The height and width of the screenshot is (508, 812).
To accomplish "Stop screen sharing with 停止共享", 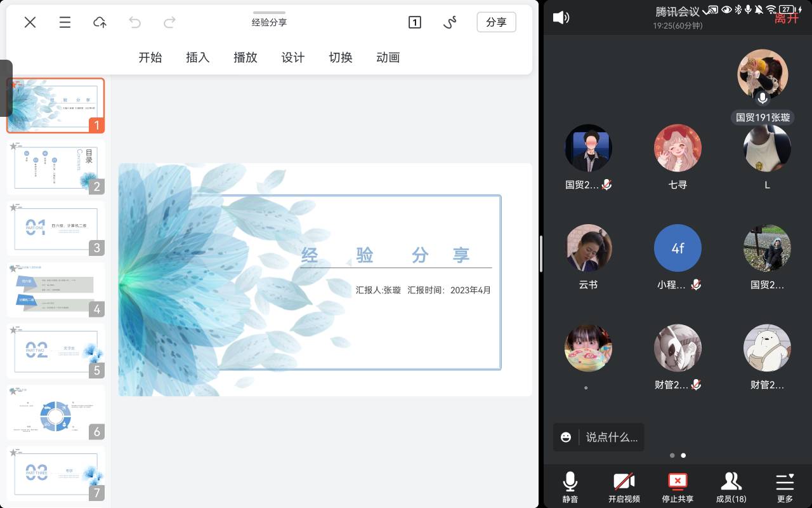I will click(678, 487).
